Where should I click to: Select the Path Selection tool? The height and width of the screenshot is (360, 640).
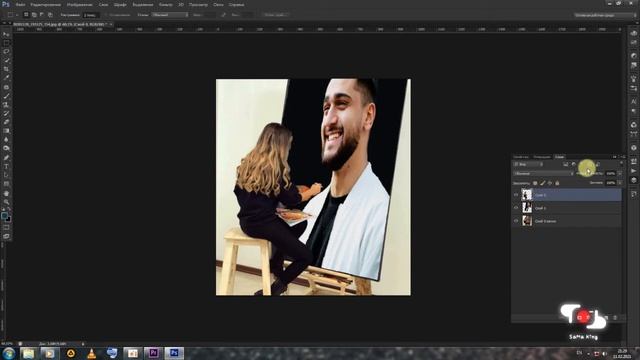[x=6, y=176]
